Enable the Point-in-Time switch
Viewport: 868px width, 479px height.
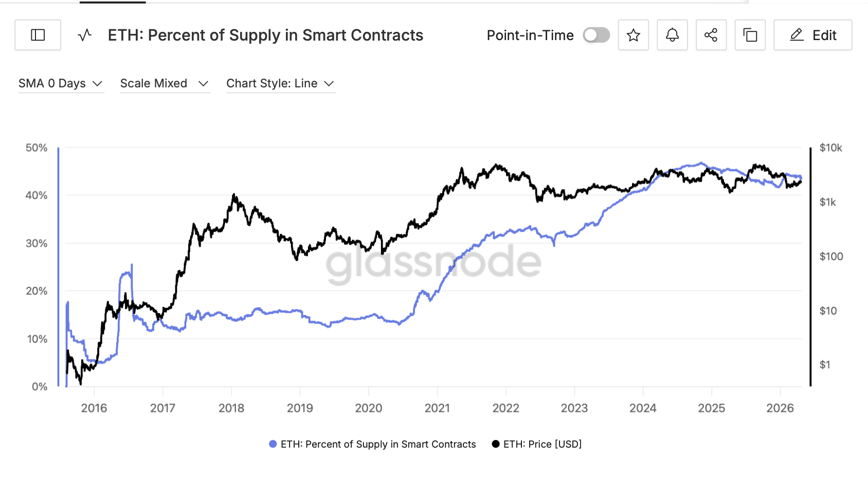point(596,35)
